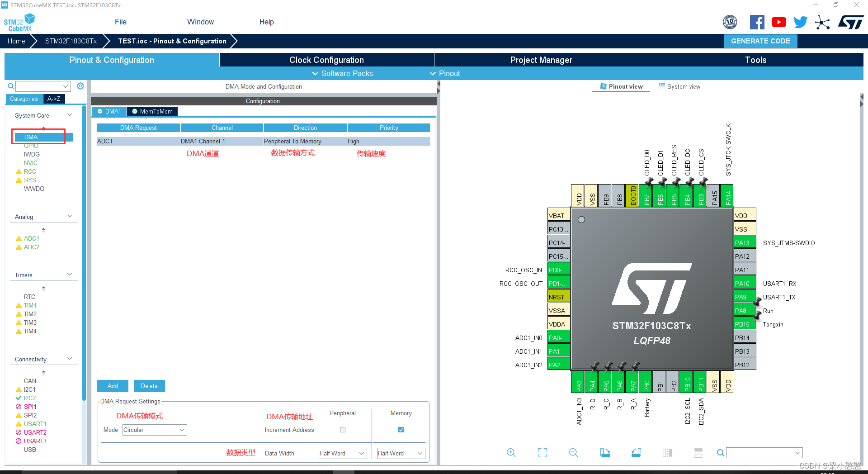This screenshot has width=868, height=474.
Task: Click the search magnifier in categories panel
Action: click(11, 86)
